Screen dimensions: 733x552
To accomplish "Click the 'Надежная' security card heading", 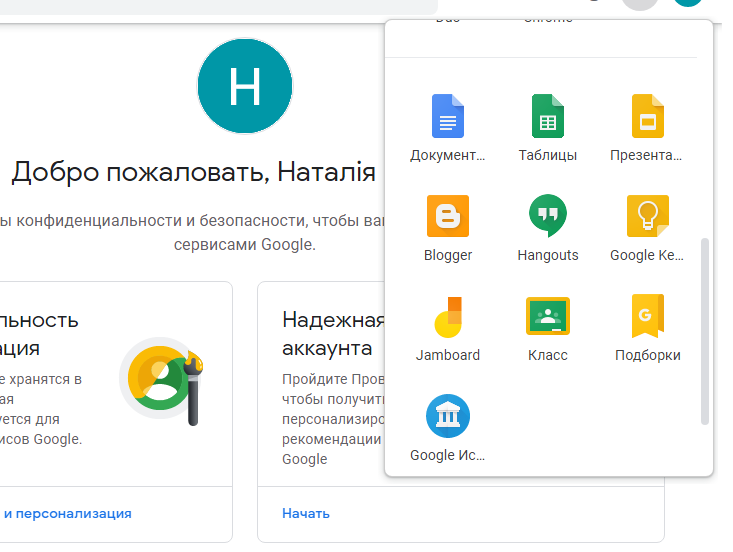I will click(x=333, y=320).
